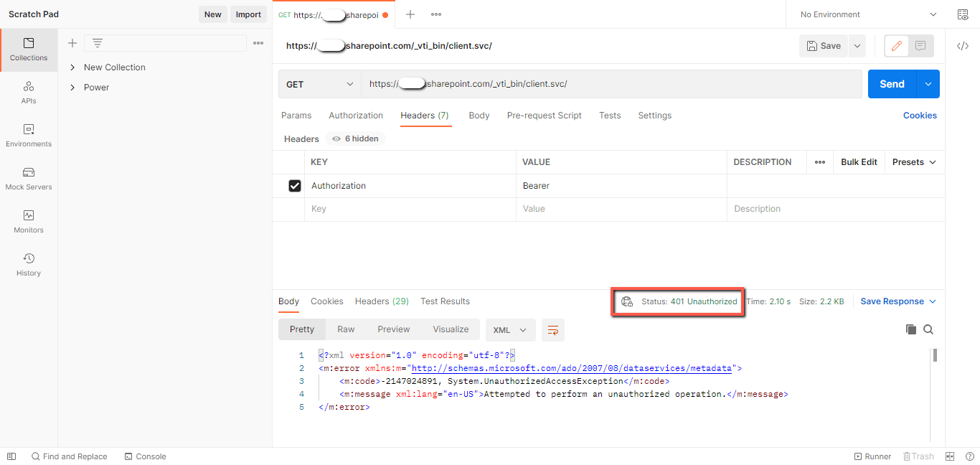Click Bulk Edit for headers
980x465 pixels.
(x=859, y=162)
